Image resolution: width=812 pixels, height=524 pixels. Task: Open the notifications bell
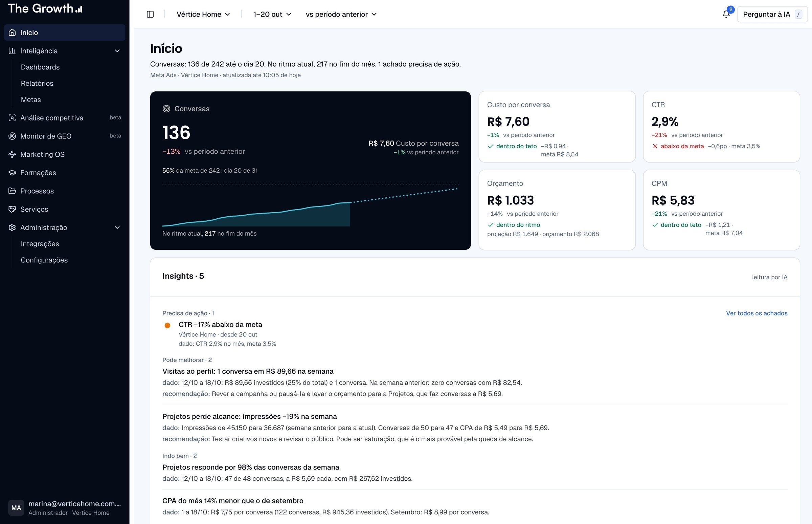pos(726,14)
